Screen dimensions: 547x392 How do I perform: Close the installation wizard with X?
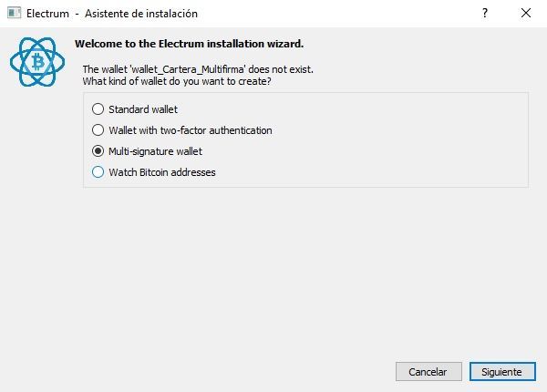[x=526, y=14]
